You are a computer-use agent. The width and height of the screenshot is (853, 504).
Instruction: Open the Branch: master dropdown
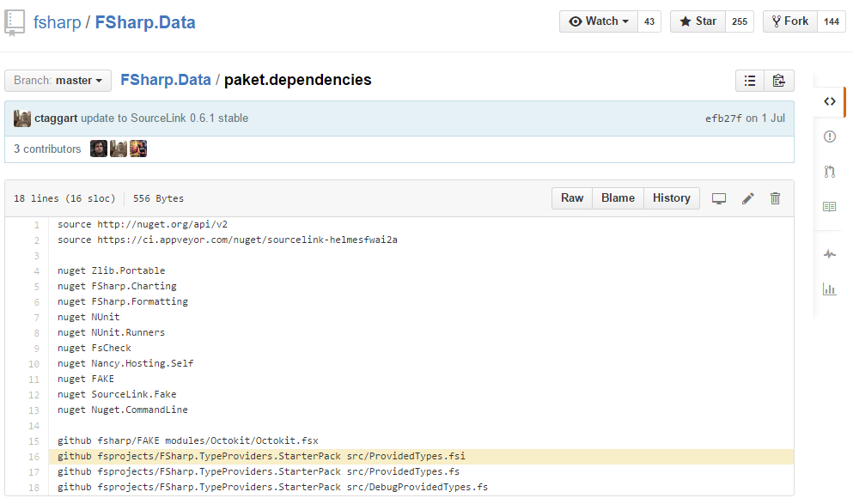coord(58,81)
